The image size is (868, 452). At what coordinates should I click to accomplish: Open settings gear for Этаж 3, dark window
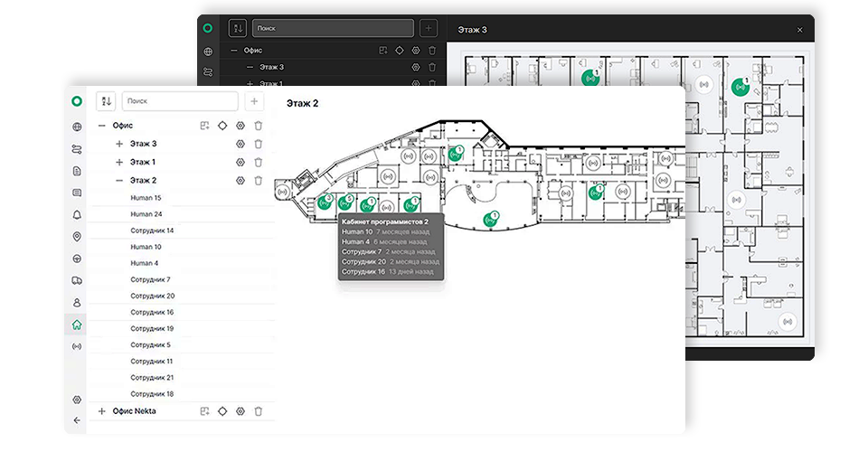(416, 67)
